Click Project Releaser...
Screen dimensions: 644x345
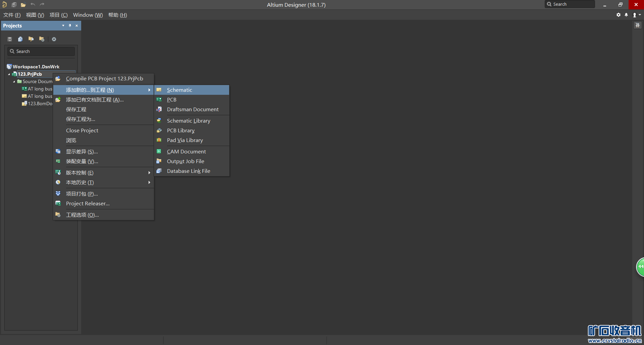[103, 203]
